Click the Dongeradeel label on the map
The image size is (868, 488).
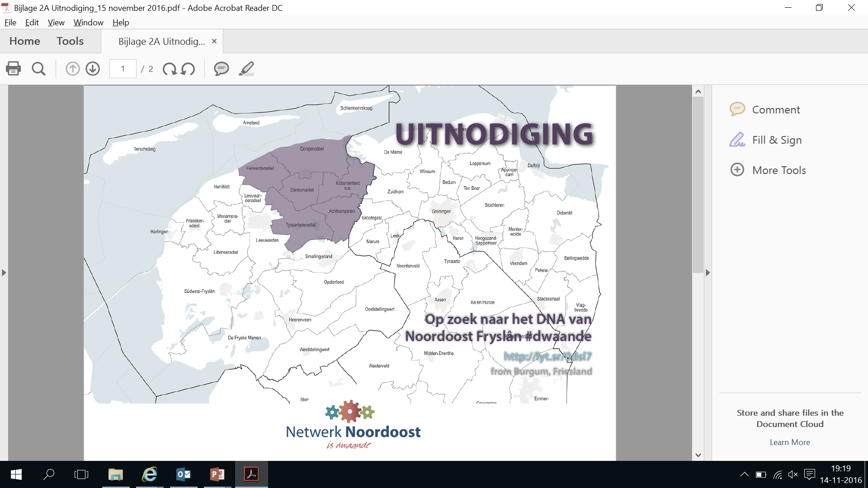click(x=312, y=149)
